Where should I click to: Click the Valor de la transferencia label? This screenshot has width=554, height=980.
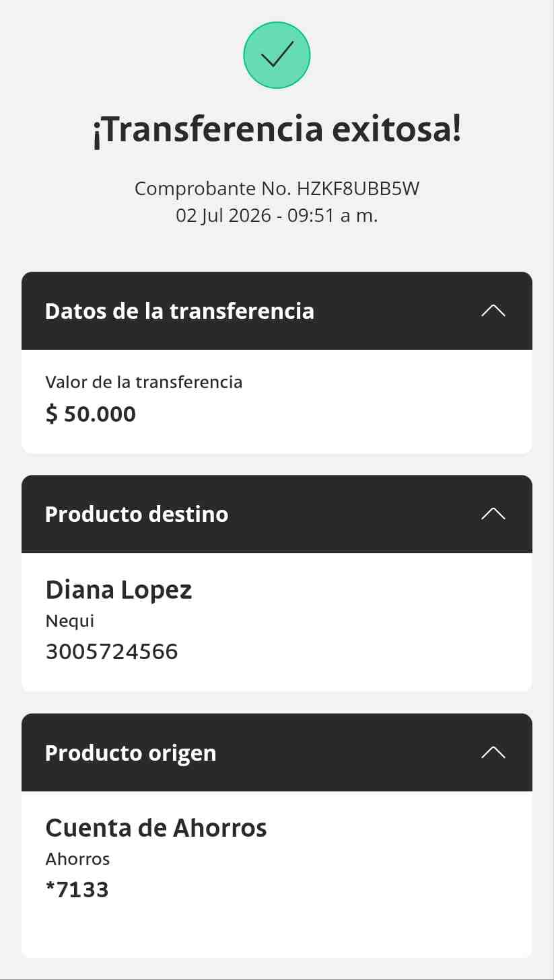click(144, 382)
